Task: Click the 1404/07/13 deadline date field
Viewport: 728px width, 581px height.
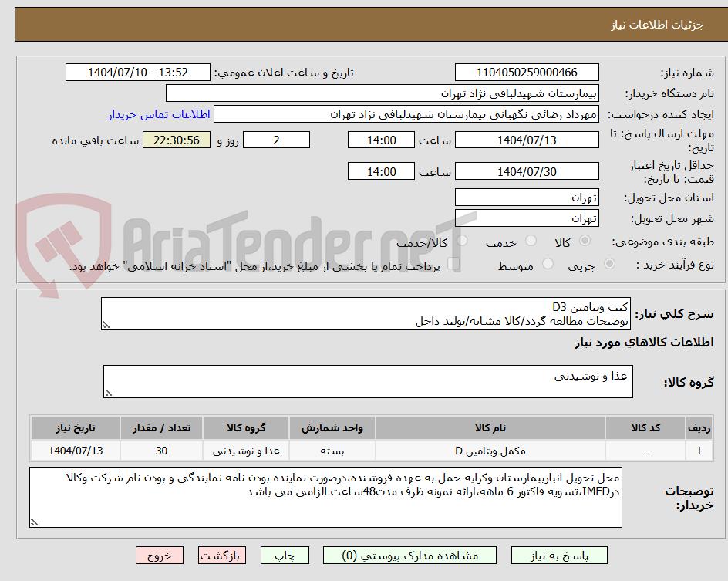Action: point(527,140)
